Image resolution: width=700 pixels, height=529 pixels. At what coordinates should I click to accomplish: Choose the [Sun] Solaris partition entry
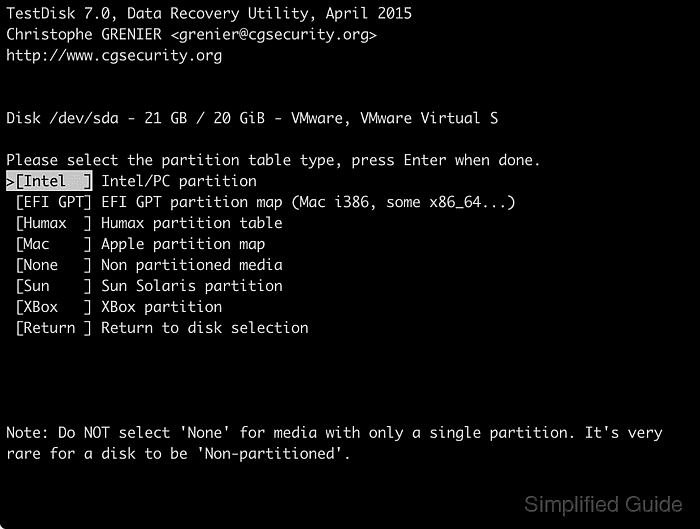tap(54, 286)
